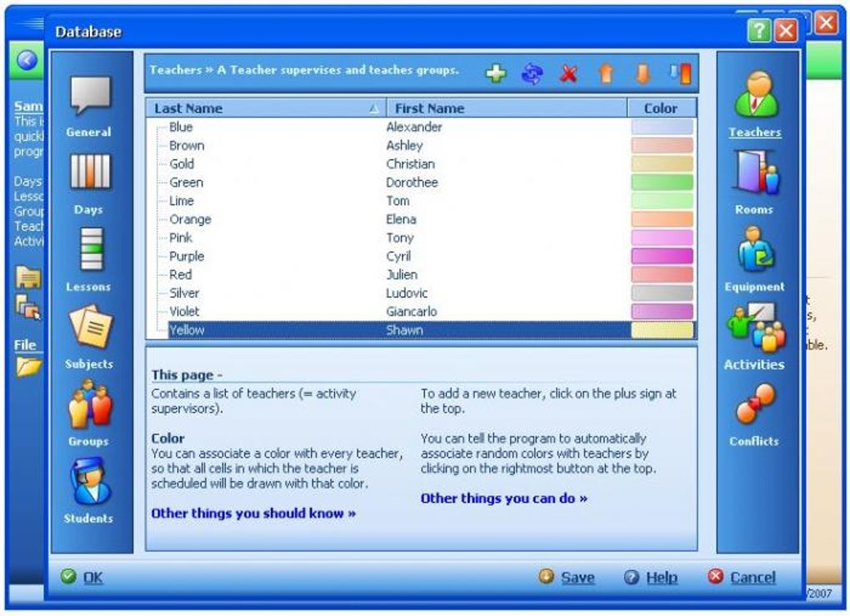Viewport: 850px width, 616px height.
Task: Select the Green teacher row
Action: [421, 183]
